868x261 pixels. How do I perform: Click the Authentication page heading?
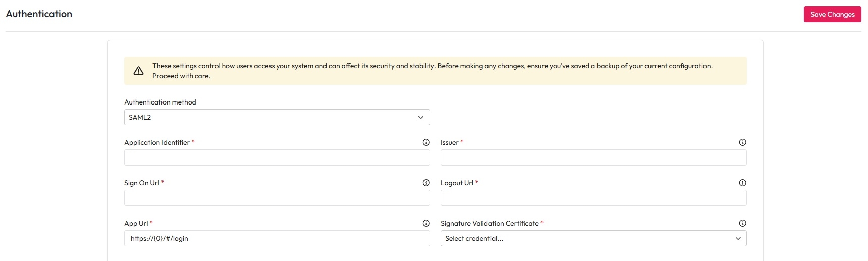click(x=39, y=14)
